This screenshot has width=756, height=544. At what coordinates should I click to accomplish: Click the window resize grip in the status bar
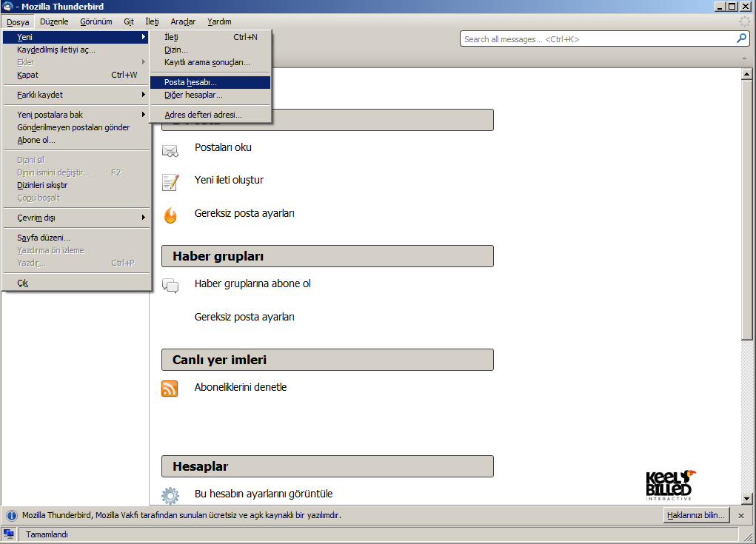[749, 537]
